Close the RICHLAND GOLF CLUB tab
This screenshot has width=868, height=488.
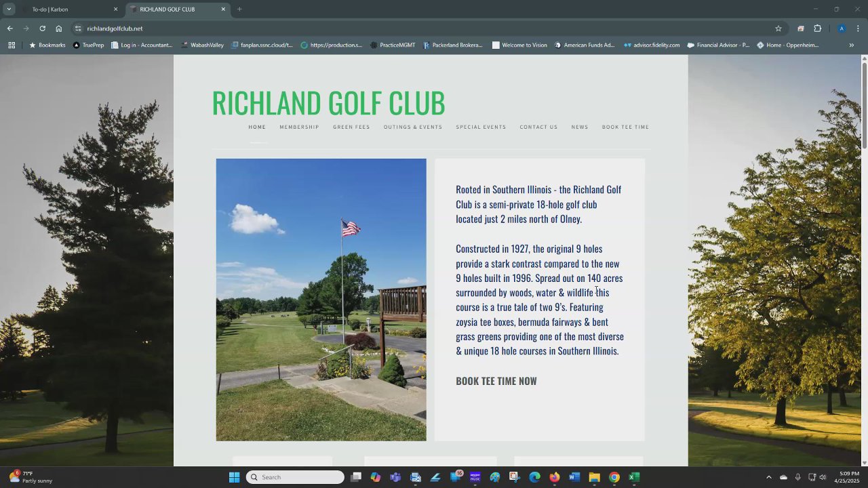[223, 9]
